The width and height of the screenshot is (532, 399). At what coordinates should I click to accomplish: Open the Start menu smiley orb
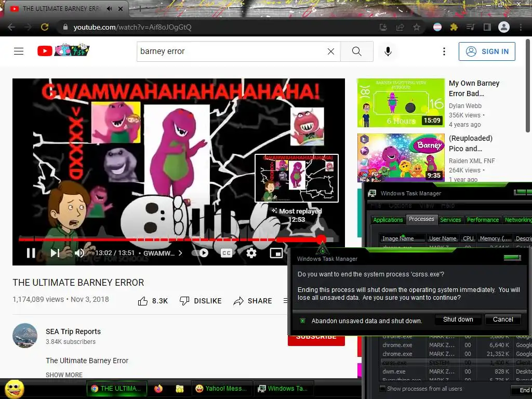point(14,389)
